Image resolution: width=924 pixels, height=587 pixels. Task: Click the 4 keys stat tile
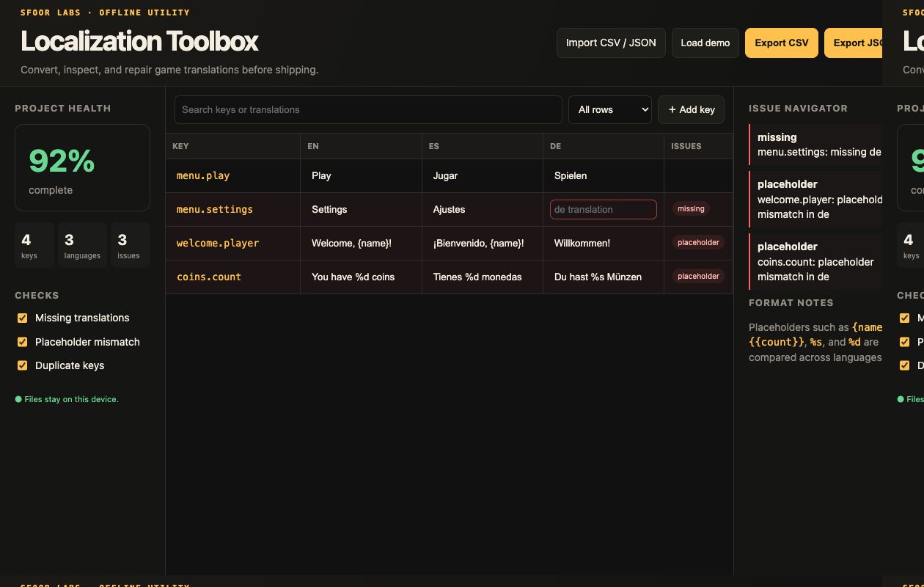tap(34, 245)
